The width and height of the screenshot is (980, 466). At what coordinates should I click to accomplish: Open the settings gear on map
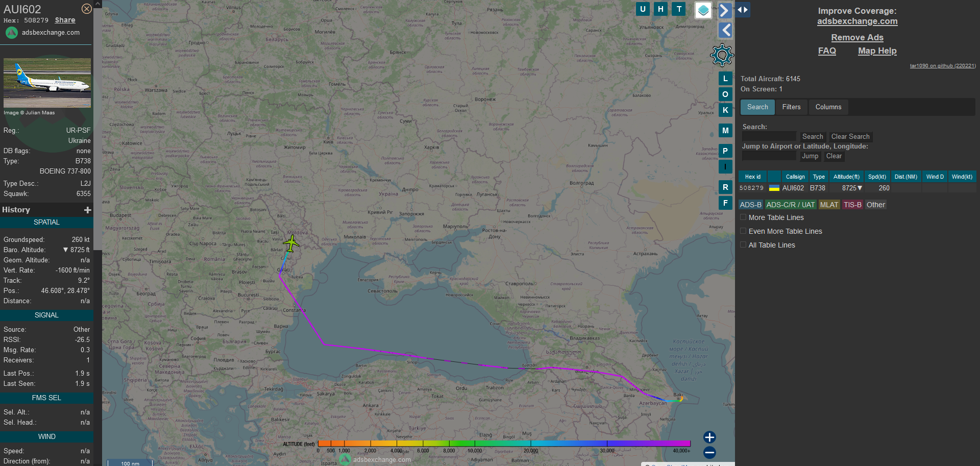pyautogui.click(x=722, y=55)
